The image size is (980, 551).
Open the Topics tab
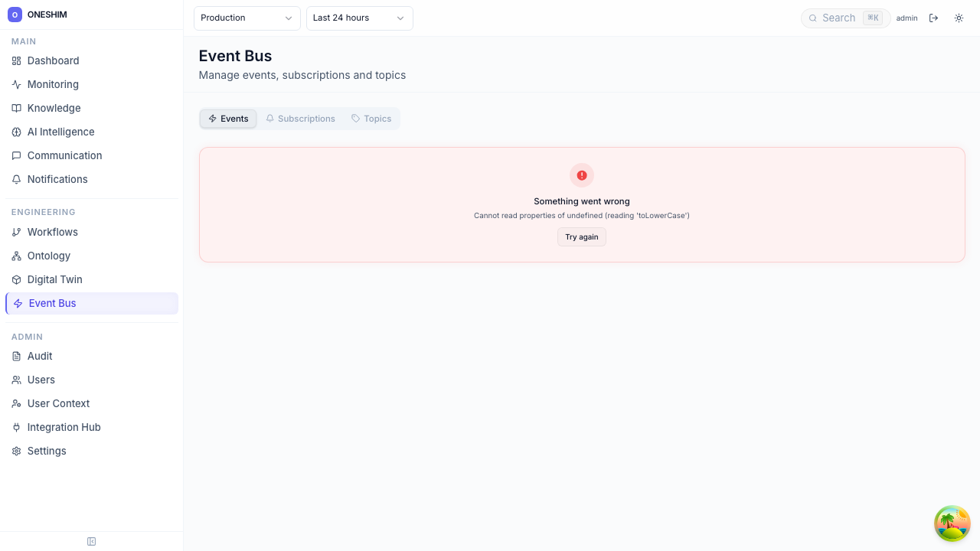pos(371,119)
